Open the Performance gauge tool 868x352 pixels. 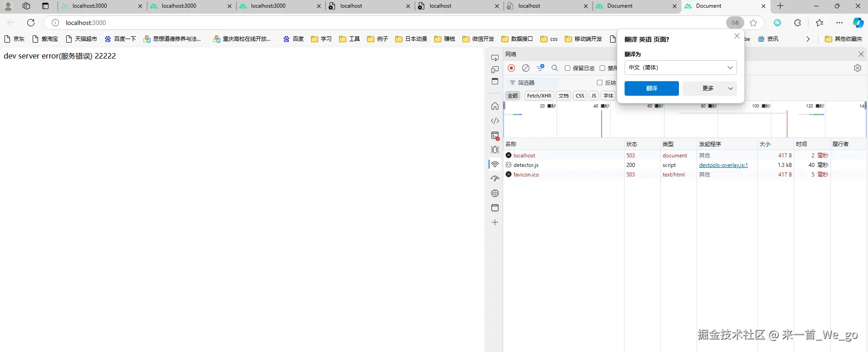(x=495, y=179)
